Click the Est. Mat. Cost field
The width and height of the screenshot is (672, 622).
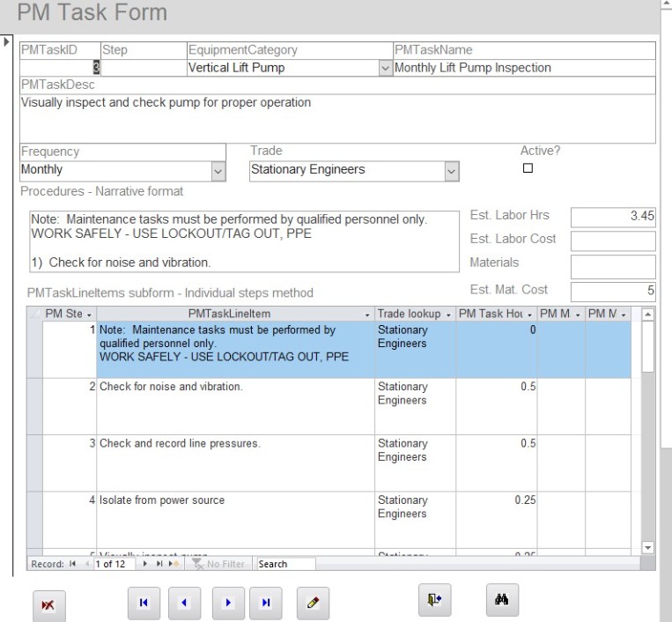click(x=613, y=292)
